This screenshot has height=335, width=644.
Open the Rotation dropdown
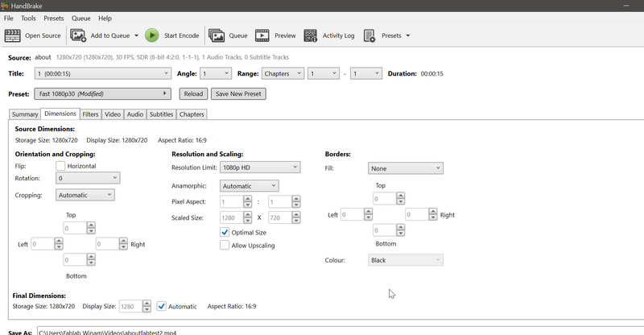pyautogui.click(x=88, y=178)
